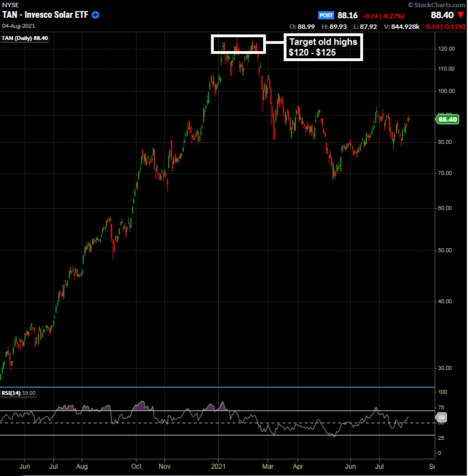
Task: Click the 30.00 price axis label
Action: (x=445, y=368)
